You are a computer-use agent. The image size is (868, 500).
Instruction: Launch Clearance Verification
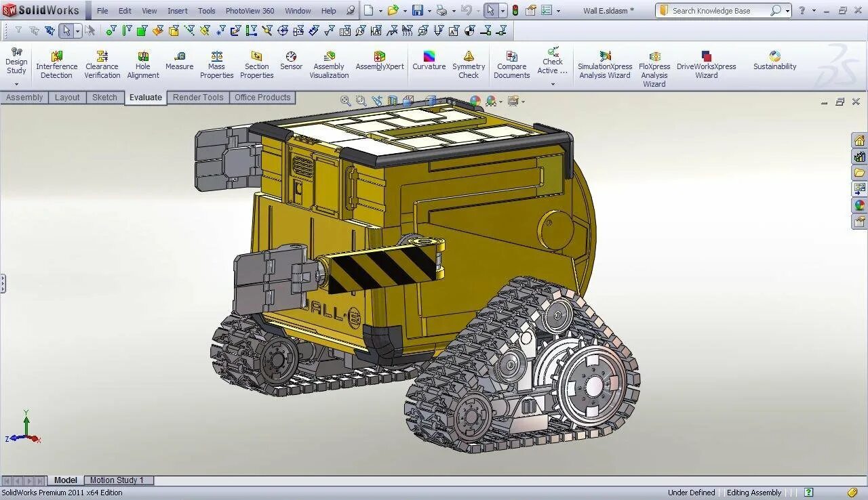click(102, 65)
